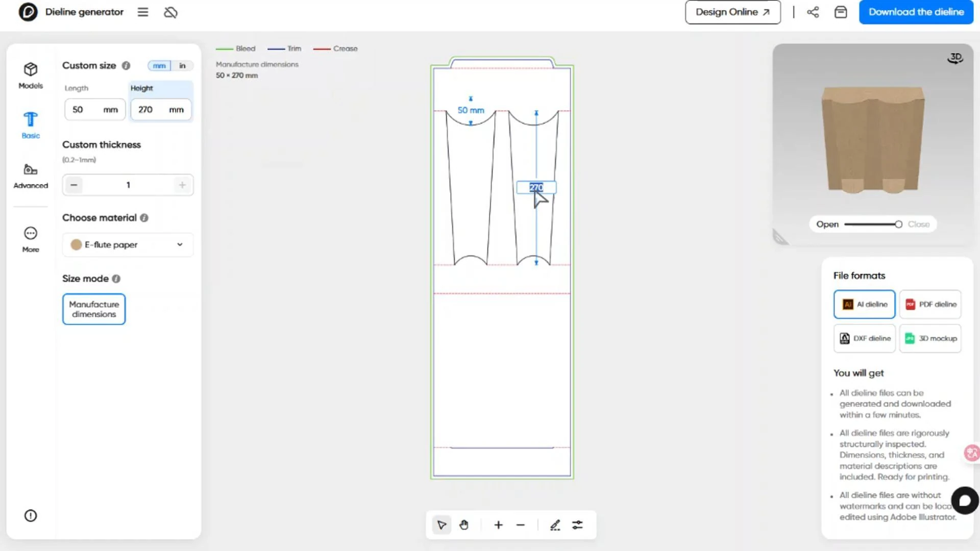Image resolution: width=980 pixels, height=551 pixels.
Task: Click the Bleed legend label
Action: coord(246,48)
